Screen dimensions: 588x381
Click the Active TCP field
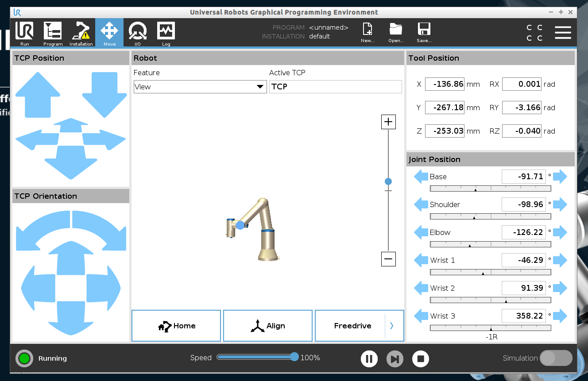(336, 87)
